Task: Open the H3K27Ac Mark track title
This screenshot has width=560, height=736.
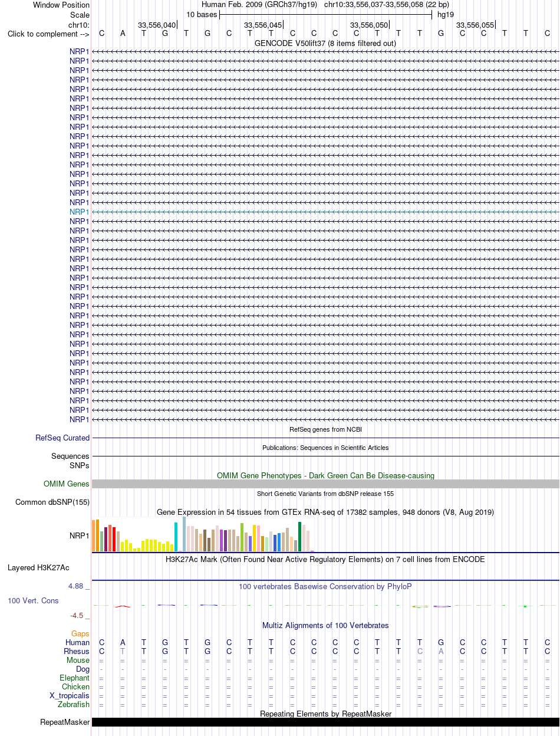Action: (325, 559)
